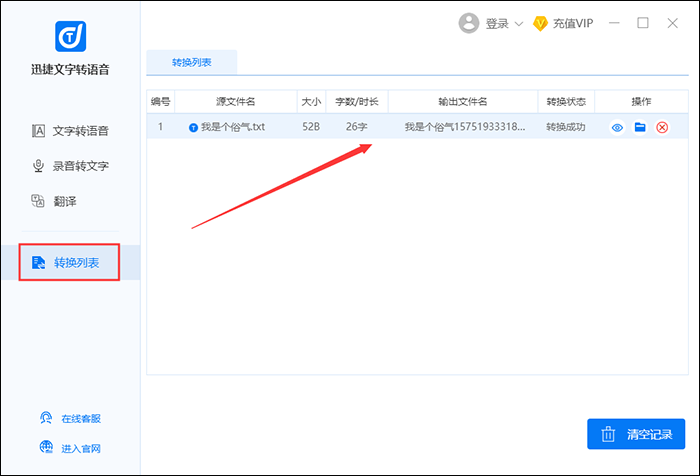This screenshot has width=700, height=476.
Task: Click the blue text file icon in row 1
Action: click(x=193, y=128)
